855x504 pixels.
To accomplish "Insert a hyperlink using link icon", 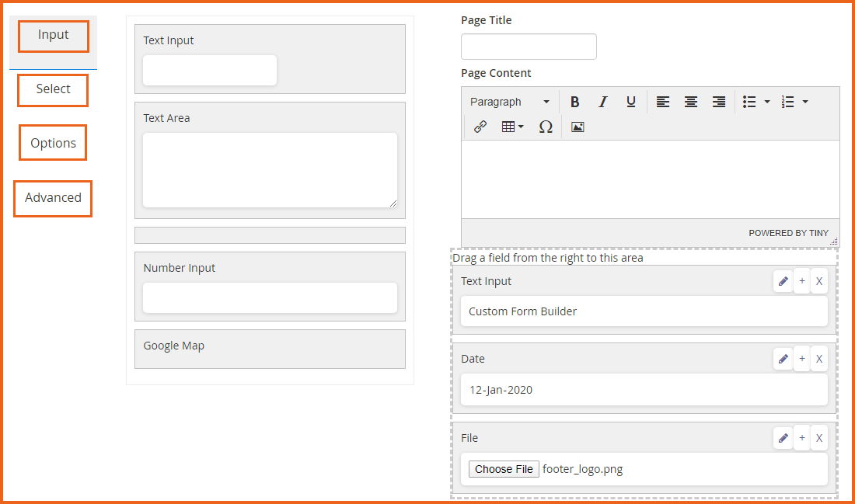I will (x=480, y=127).
